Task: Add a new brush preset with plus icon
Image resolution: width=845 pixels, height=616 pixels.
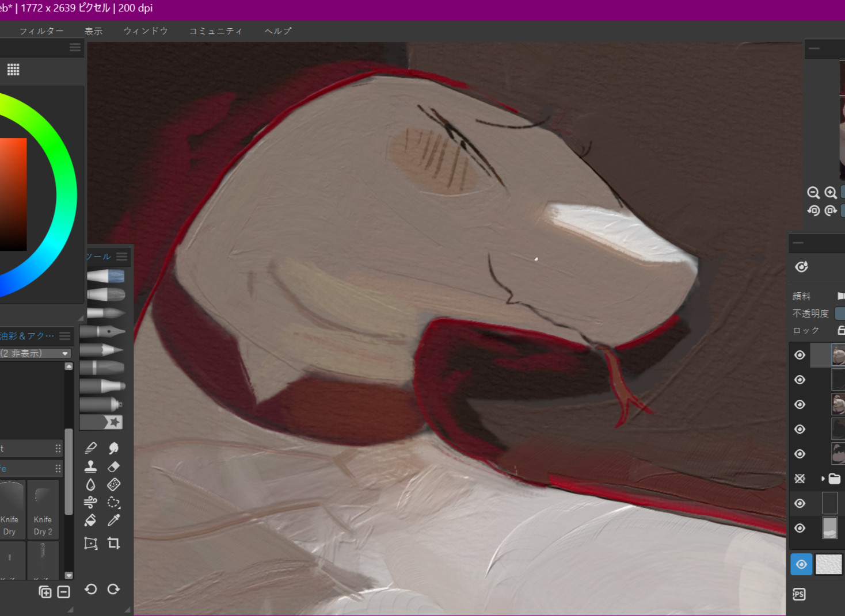Action: [x=45, y=592]
